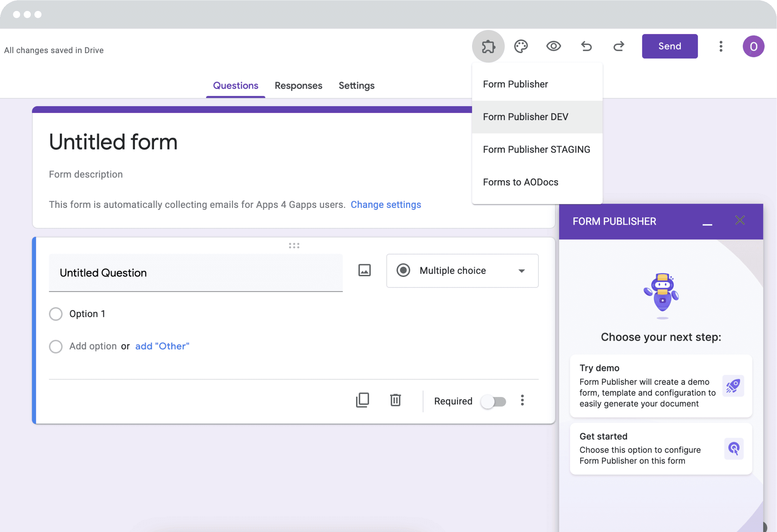Select Form Publisher STAGING menu item
Viewport: 777px width, 532px height.
point(536,150)
